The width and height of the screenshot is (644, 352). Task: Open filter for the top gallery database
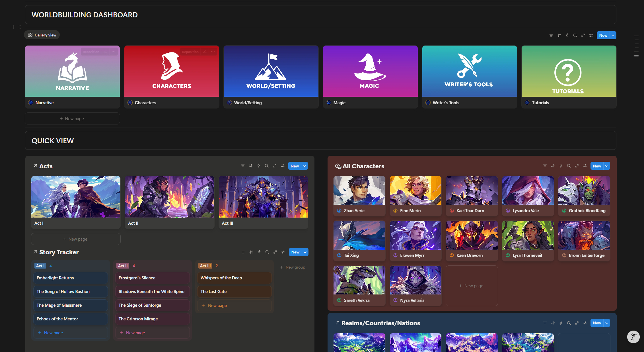(x=551, y=35)
